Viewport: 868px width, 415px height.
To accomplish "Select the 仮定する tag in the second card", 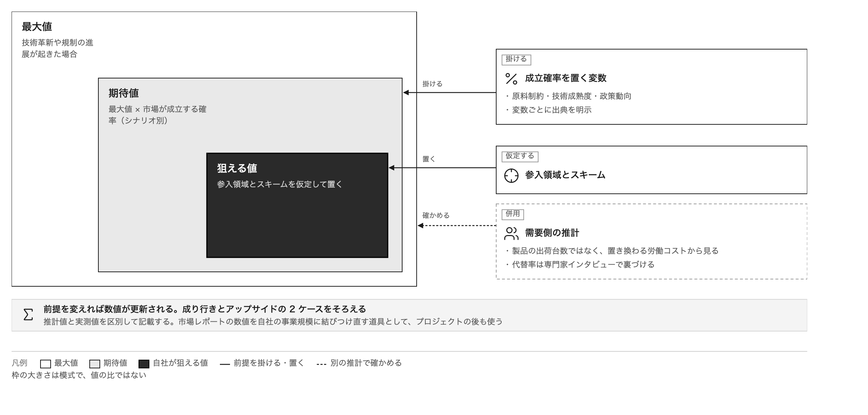I will point(520,156).
